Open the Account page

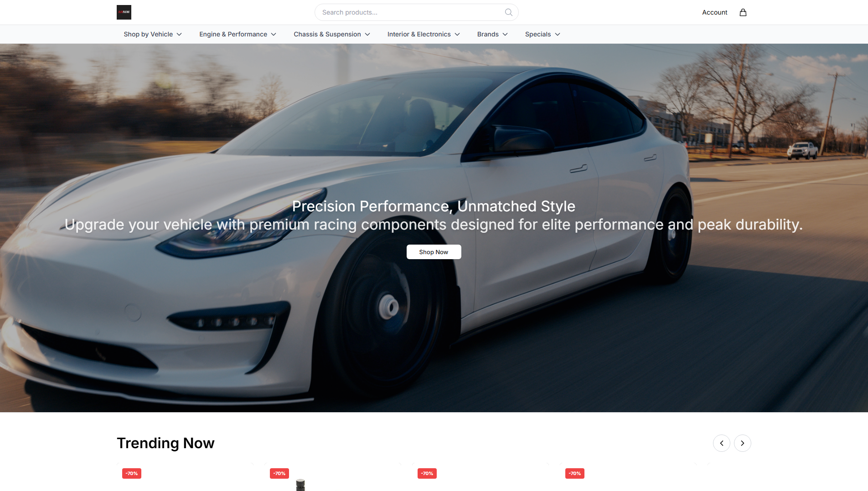714,12
